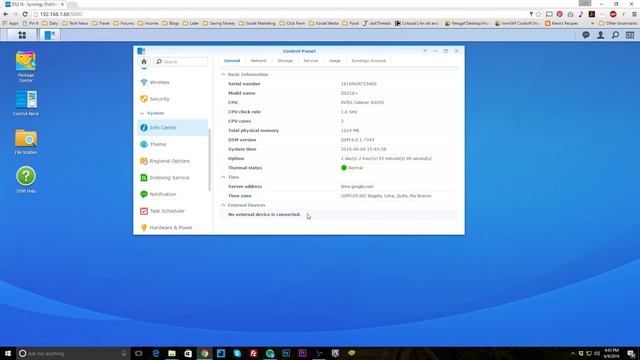Open DSM notifications speech bubble

point(586,35)
